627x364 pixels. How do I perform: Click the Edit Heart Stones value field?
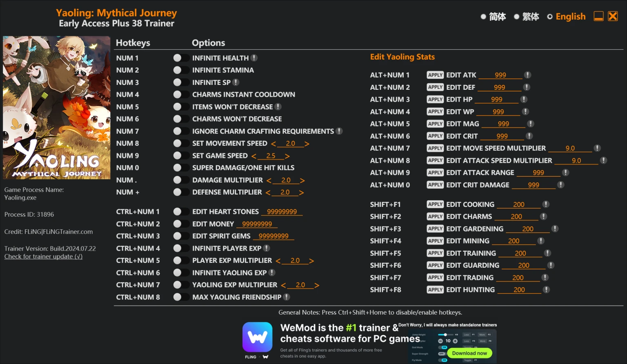click(282, 212)
